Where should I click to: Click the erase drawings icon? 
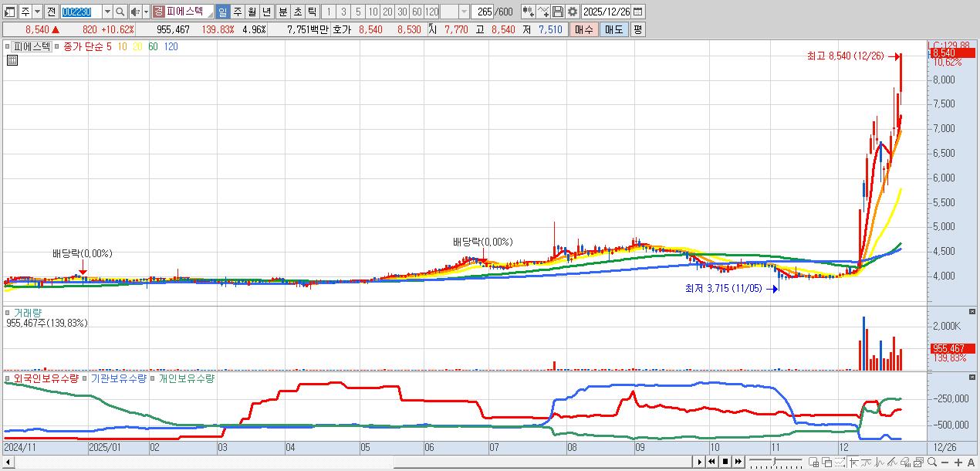click(905, 462)
